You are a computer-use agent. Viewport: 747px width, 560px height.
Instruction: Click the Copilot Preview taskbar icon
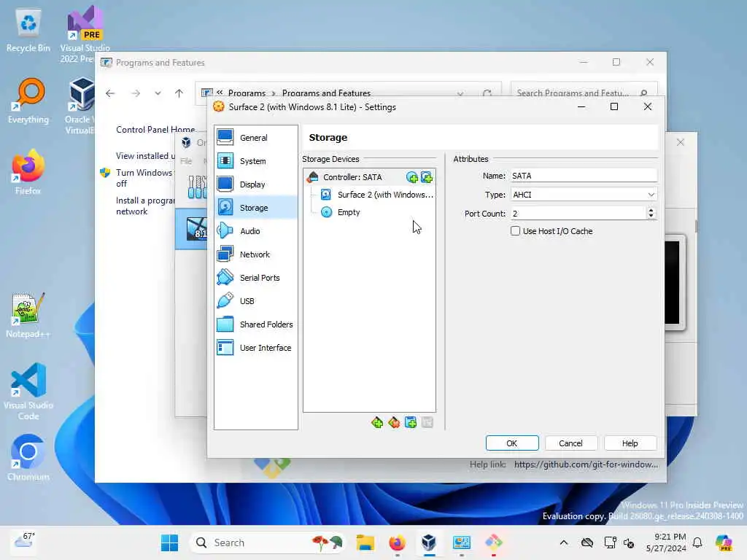[724, 542]
